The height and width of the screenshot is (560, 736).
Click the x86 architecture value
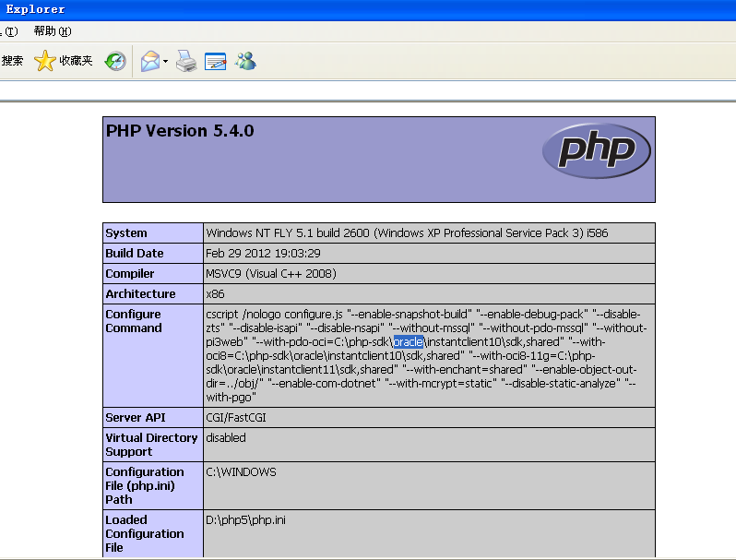215,294
